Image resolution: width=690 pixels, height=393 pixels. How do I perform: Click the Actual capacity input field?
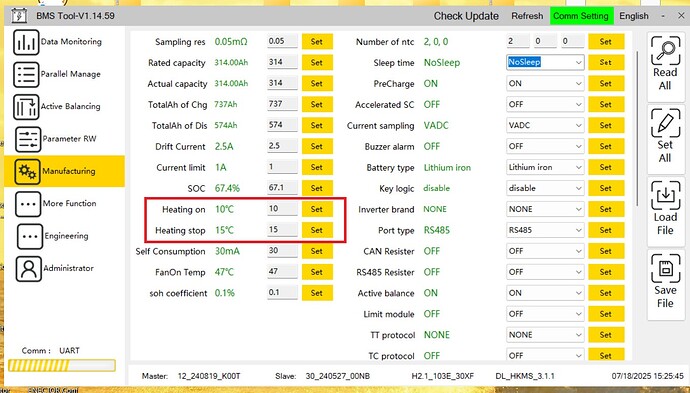[x=282, y=83]
